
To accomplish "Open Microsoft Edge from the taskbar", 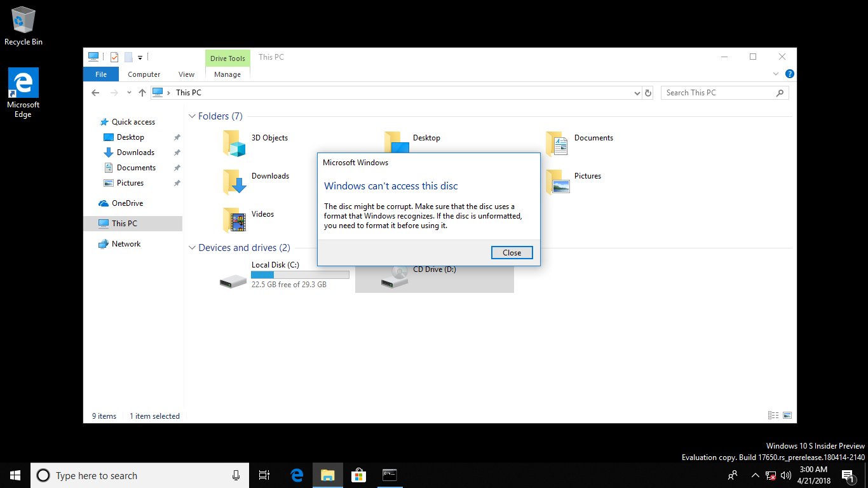I will (296, 475).
